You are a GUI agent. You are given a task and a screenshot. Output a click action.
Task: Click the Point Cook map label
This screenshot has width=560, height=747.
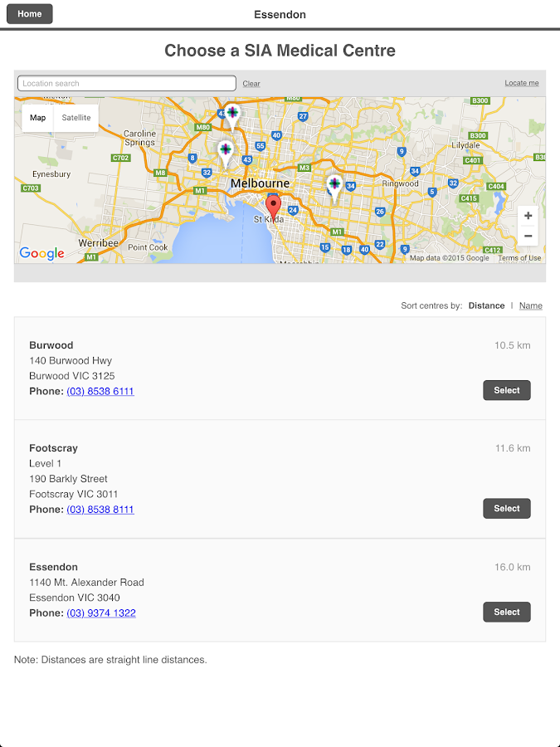tap(148, 247)
